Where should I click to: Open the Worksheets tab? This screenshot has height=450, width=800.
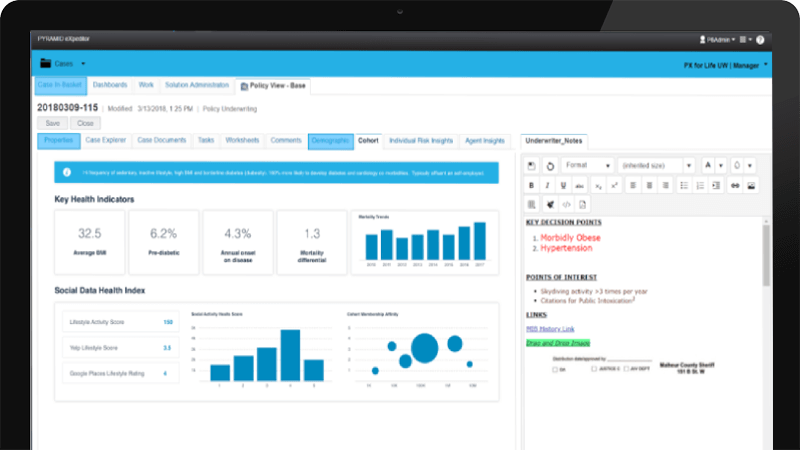point(242,140)
